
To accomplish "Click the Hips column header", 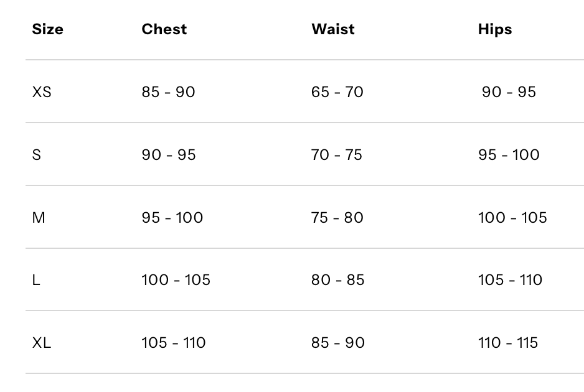I will 495,29.
